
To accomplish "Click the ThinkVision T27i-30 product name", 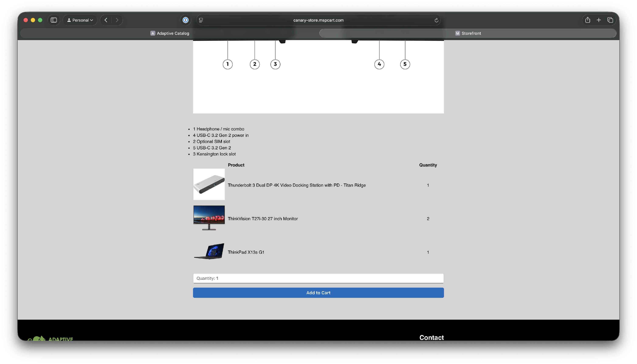I will point(263,219).
